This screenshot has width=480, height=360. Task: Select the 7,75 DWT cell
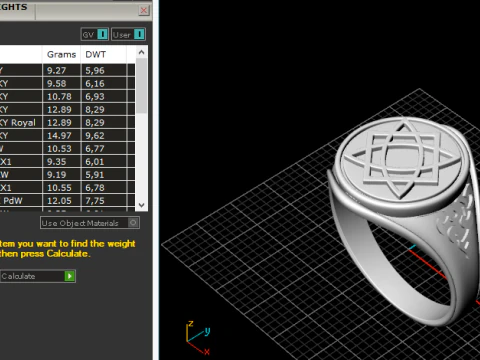[x=104, y=200]
